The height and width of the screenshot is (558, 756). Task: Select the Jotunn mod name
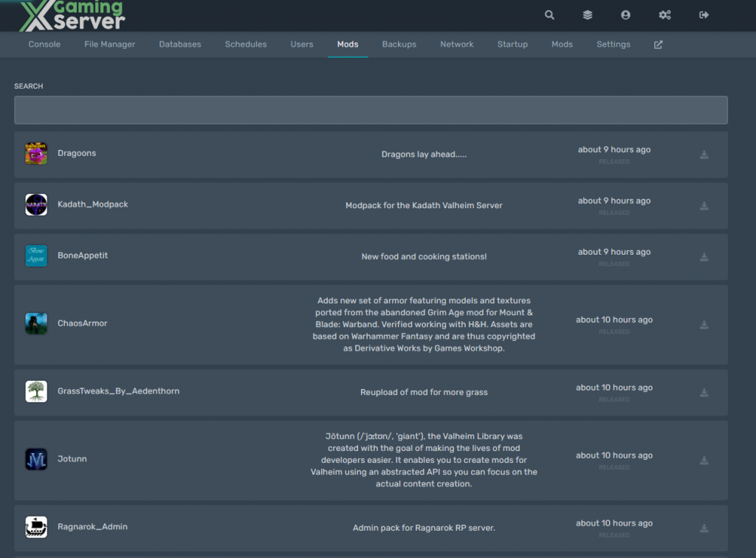72,459
